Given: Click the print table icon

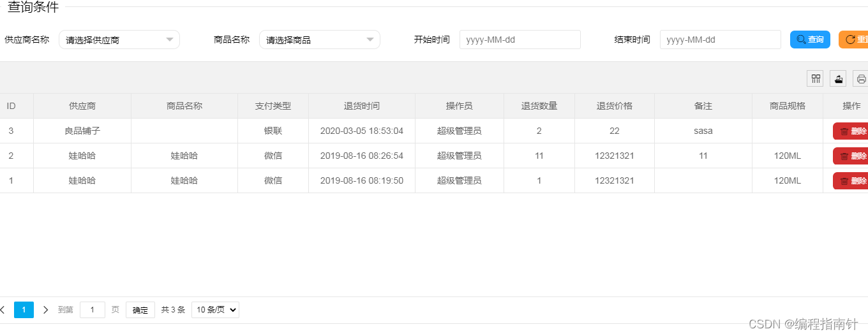Looking at the screenshot, I should (860, 78).
